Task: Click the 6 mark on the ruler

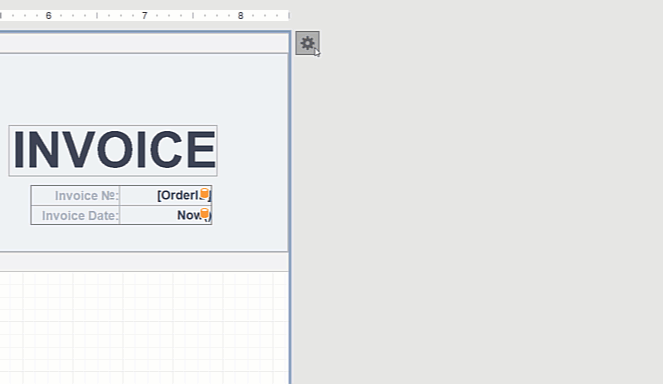Action: tap(49, 16)
